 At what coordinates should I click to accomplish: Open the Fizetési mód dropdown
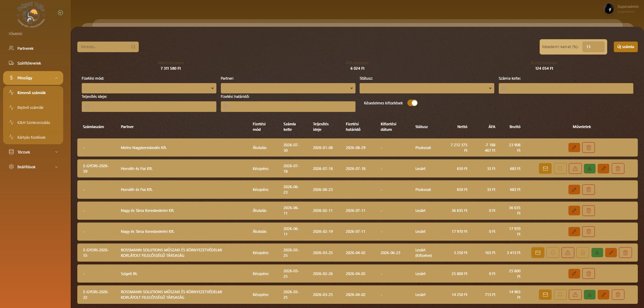point(149,88)
